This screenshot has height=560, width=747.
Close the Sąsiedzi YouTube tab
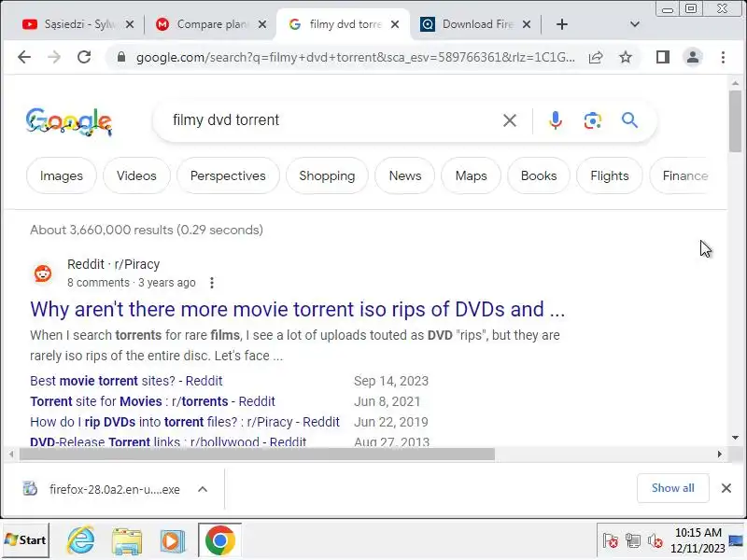(x=130, y=24)
